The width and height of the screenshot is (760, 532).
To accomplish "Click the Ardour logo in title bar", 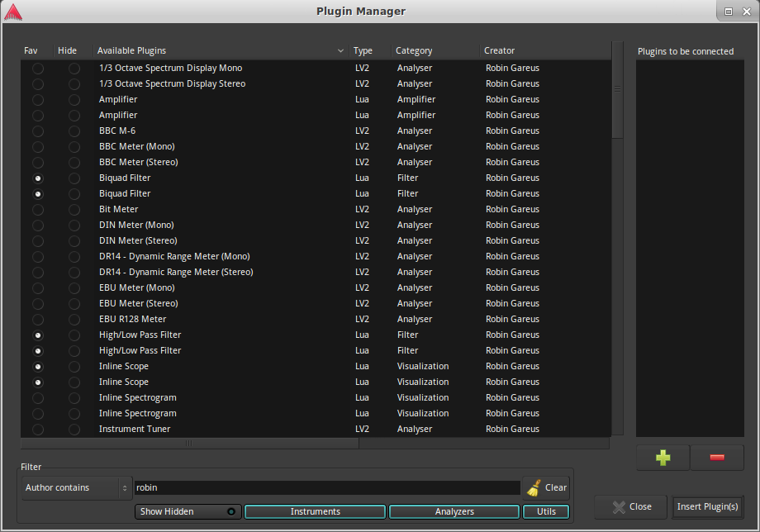I will 13,12.
